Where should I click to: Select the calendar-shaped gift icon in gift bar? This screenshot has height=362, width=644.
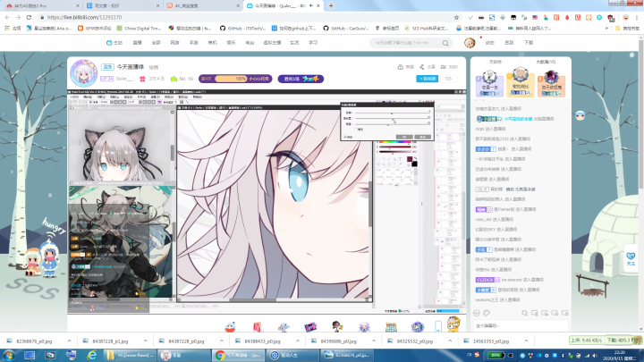pos(391,327)
